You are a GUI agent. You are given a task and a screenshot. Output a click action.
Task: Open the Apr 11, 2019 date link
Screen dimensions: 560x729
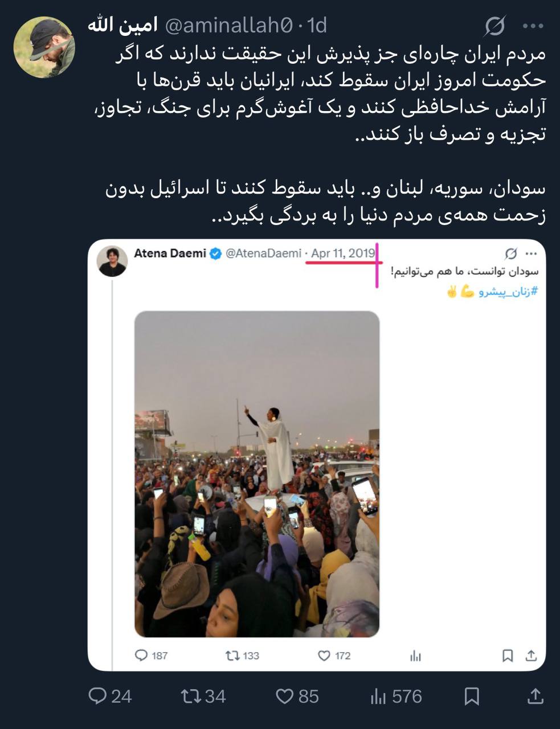click(x=343, y=253)
